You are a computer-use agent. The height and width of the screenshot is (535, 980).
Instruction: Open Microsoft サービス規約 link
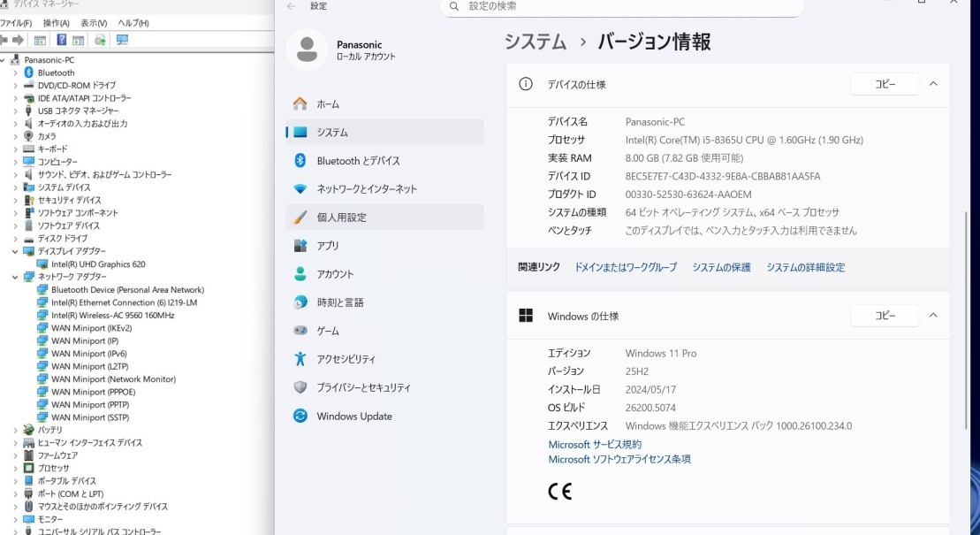click(594, 444)
